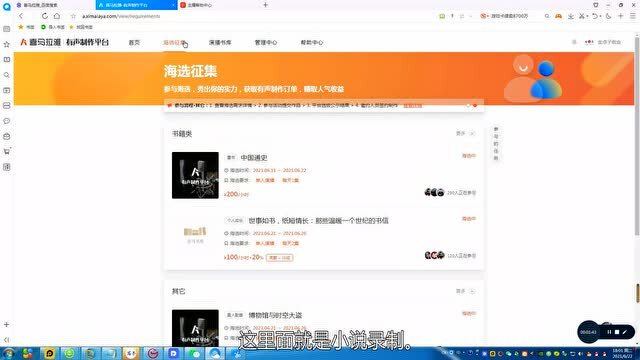This screenshot has height=360, width=640.
Task: Open chat bubble icon in left sidebar
Action: point(7,121)
